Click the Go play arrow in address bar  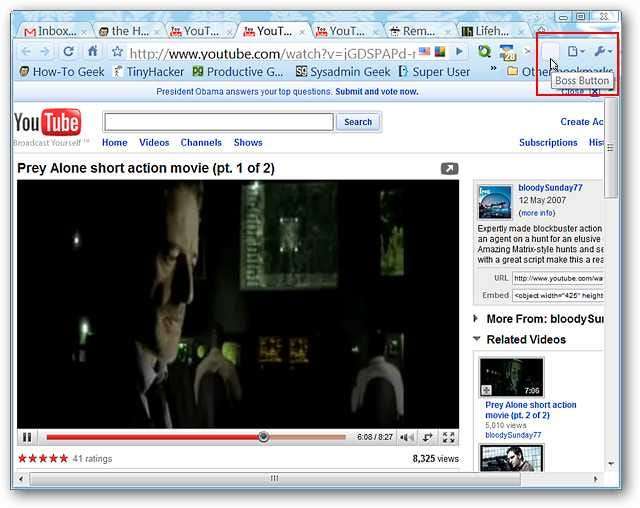click(x=459, y=52)
